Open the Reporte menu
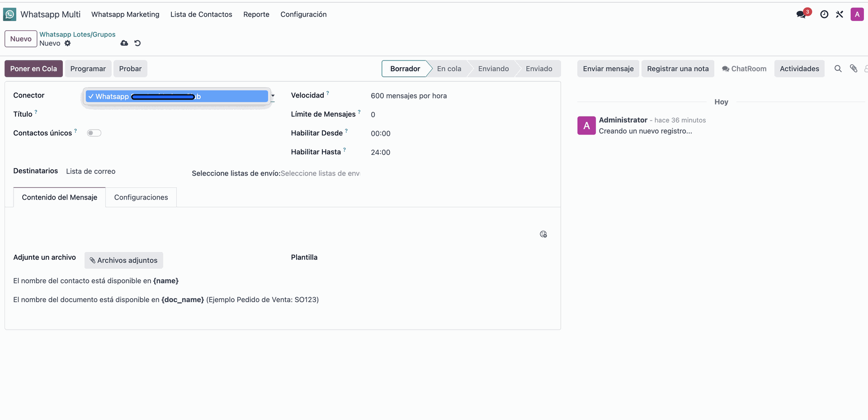The height and width of the screenshot is (420, 868). click(256, 14)
